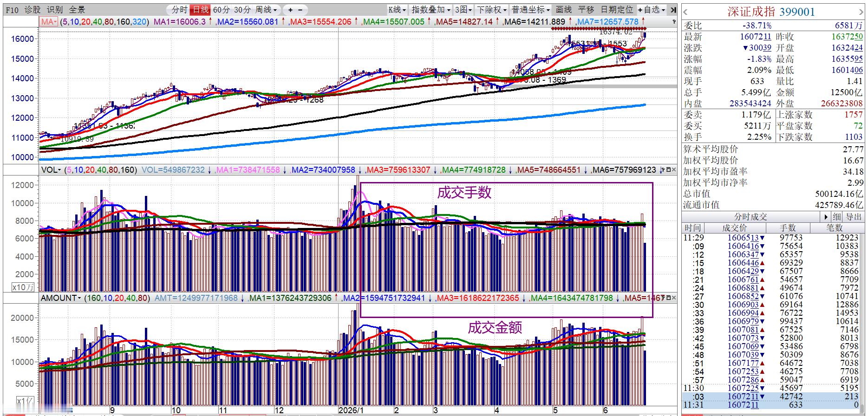This screenshot has width=868, height=416.
Task: Open the VOL indicator help icon
Action: 663,170
